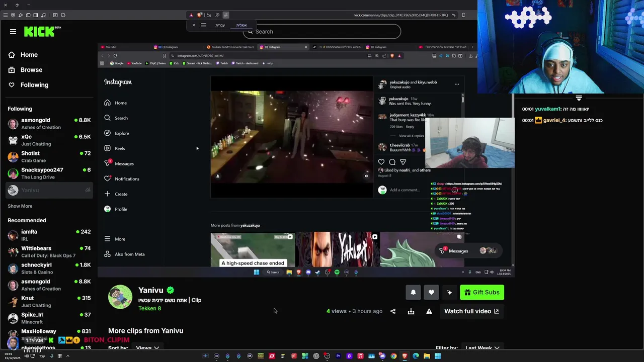Focus the Kick Search field
The width and height of the screenshot is (644, 362).
[322, 32]
